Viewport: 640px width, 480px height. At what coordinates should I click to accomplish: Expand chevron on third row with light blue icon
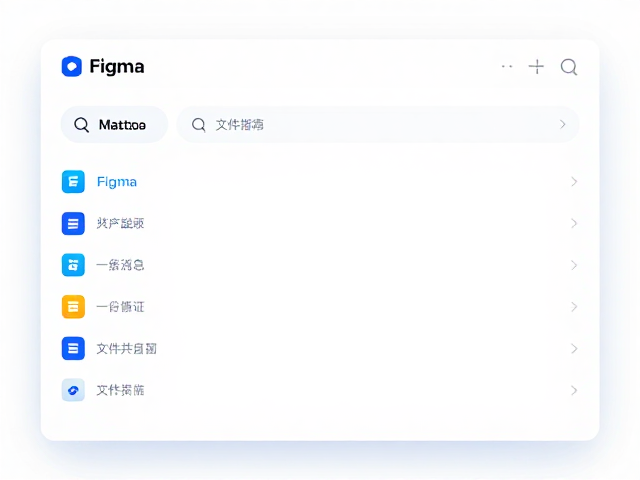tap(574, 265)
